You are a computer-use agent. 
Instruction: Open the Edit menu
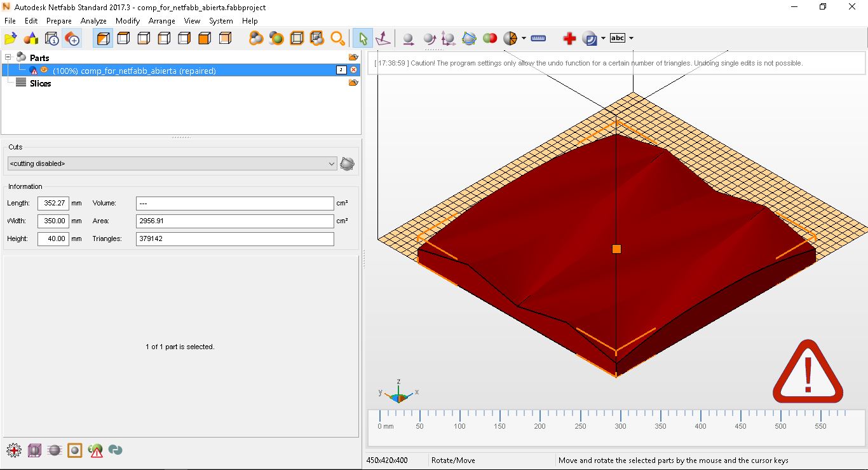pos(31,21)
